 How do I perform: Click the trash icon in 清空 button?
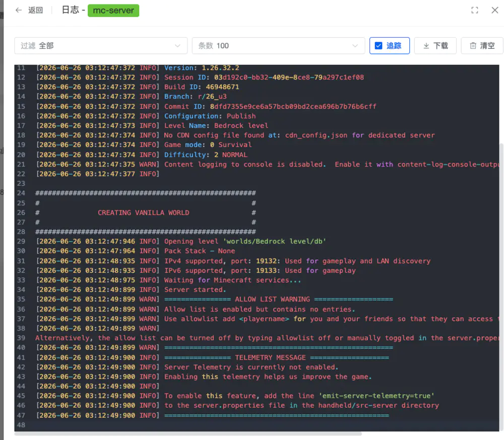(x=473, y=46)
